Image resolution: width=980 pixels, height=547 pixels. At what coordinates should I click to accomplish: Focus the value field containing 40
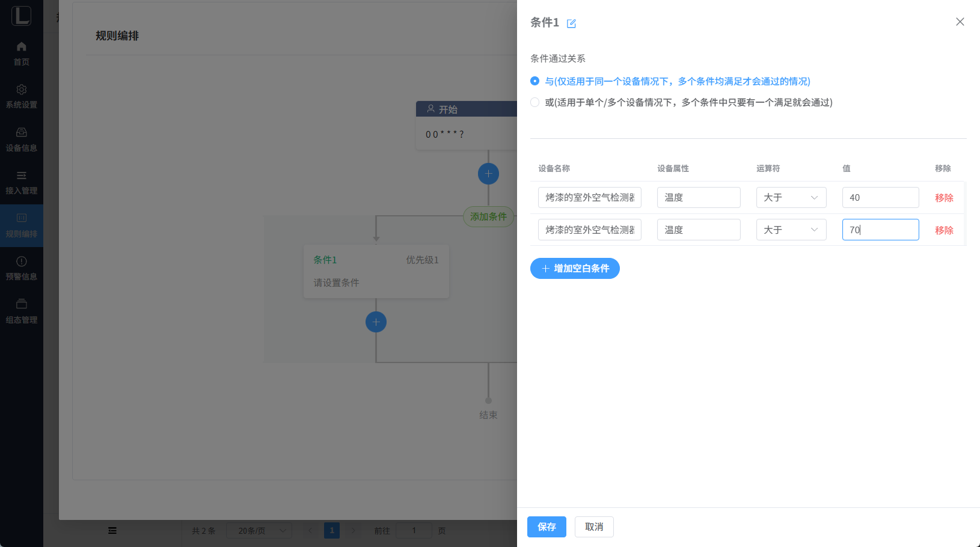(x=880, y=198)
